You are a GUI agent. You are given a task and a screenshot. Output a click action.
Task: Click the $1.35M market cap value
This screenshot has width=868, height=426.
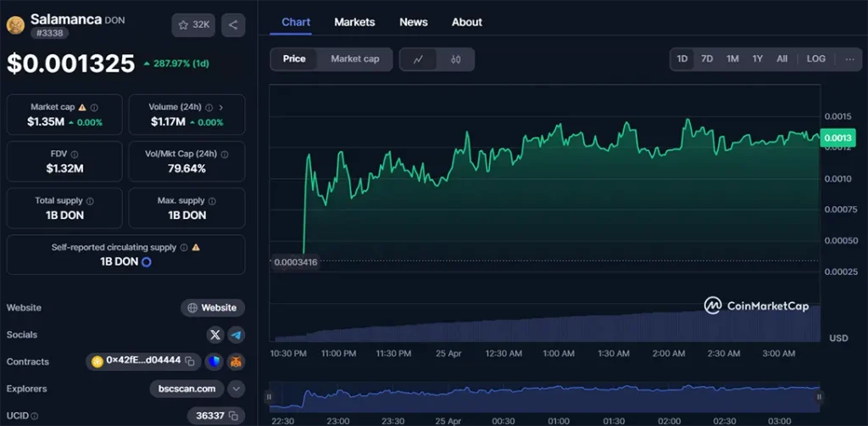point(46,122)
